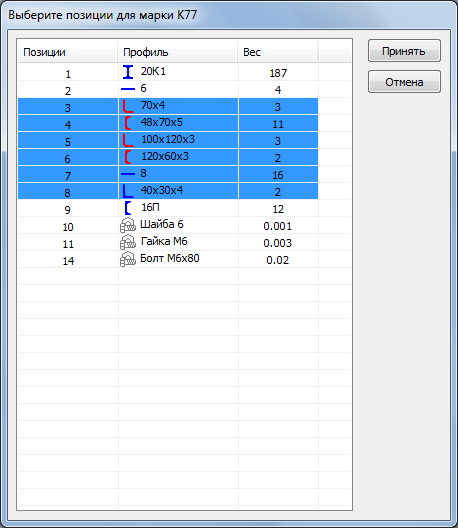Click the Гайка М6 item name

(x=164, y=241)
